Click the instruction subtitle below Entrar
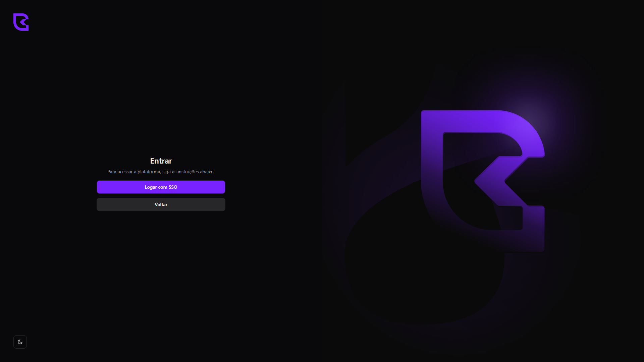644x362 pixels. point(161,172)
